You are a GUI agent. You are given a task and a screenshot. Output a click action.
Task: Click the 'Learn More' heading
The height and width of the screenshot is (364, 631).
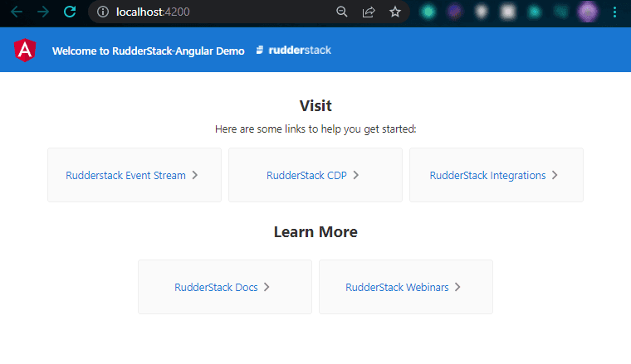click(x=315, y=232)
